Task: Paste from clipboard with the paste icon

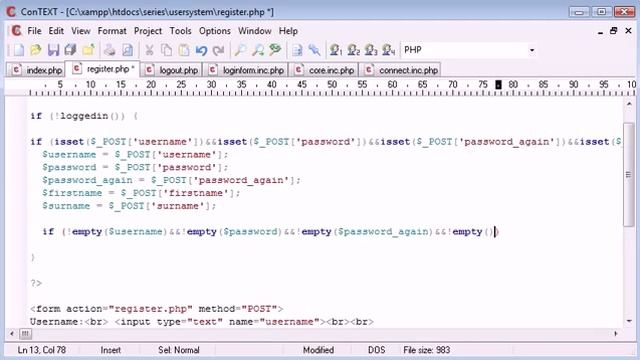Action: pyautogui.click(x=184, y=50)
